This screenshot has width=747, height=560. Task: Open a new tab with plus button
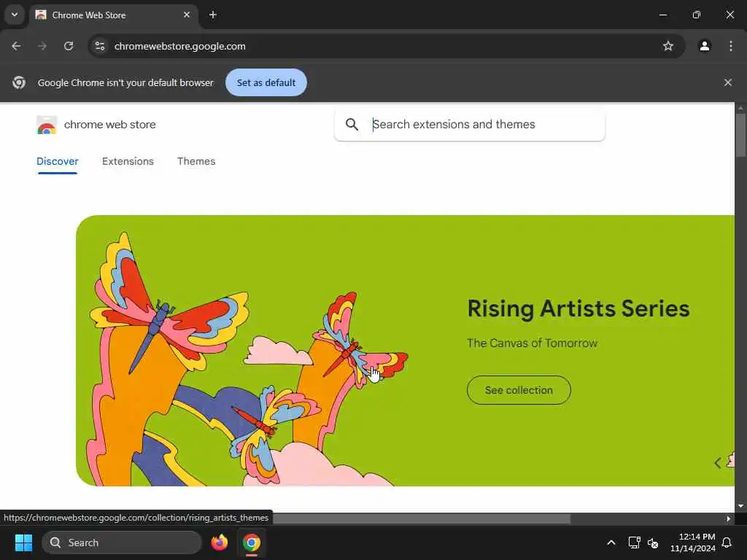[x=213, y=15]
